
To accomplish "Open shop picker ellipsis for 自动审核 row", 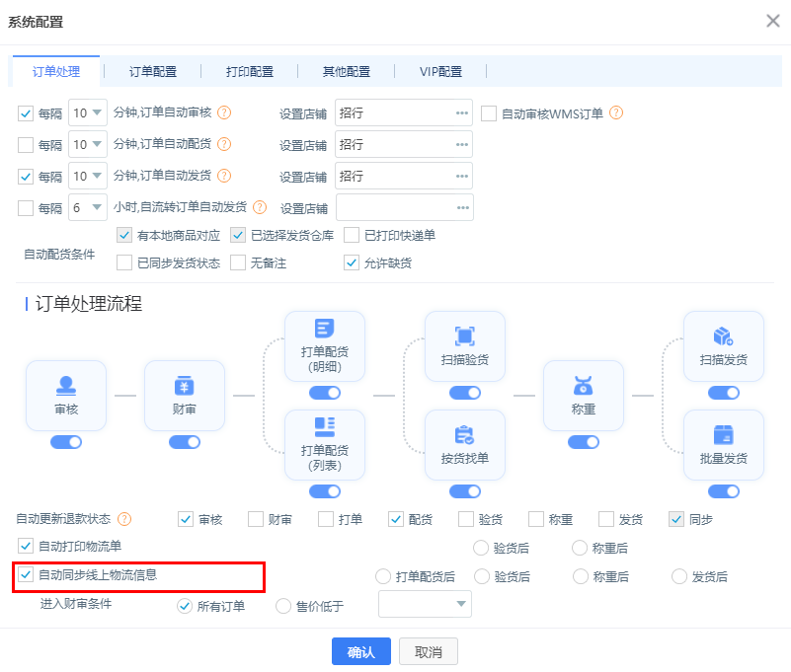I will pyautogui.click(x=461, y=112).
